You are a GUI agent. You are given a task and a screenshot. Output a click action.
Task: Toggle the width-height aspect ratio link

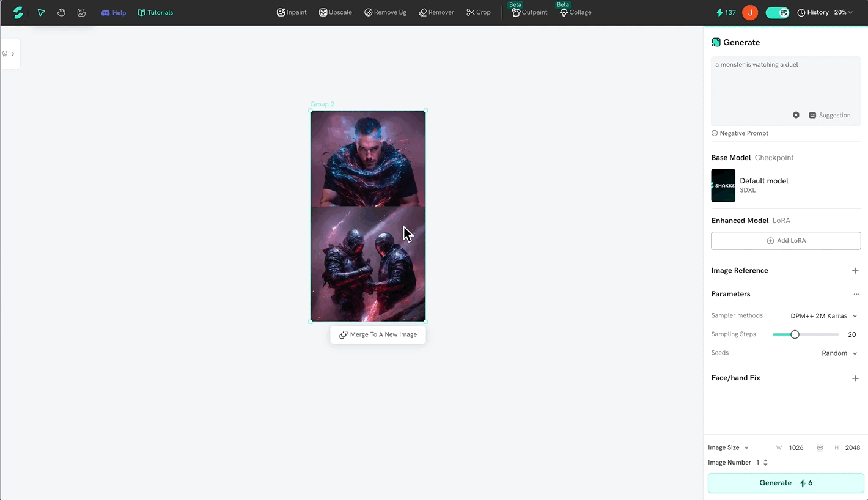coord(820,448)
